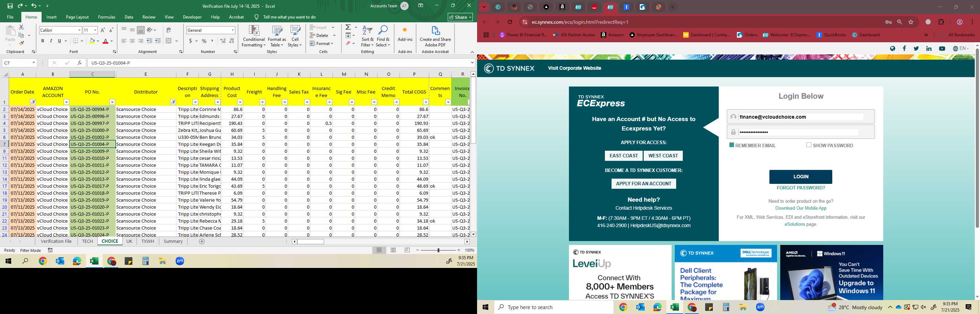Bookmark this page with the star icon

911,22
